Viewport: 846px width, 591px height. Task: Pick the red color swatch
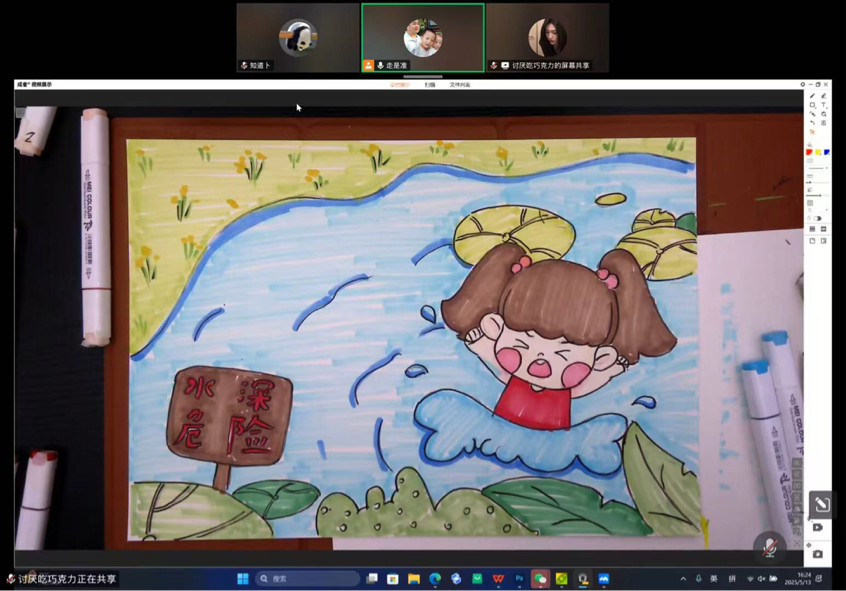pyautogui.click(x=809, y=152)
